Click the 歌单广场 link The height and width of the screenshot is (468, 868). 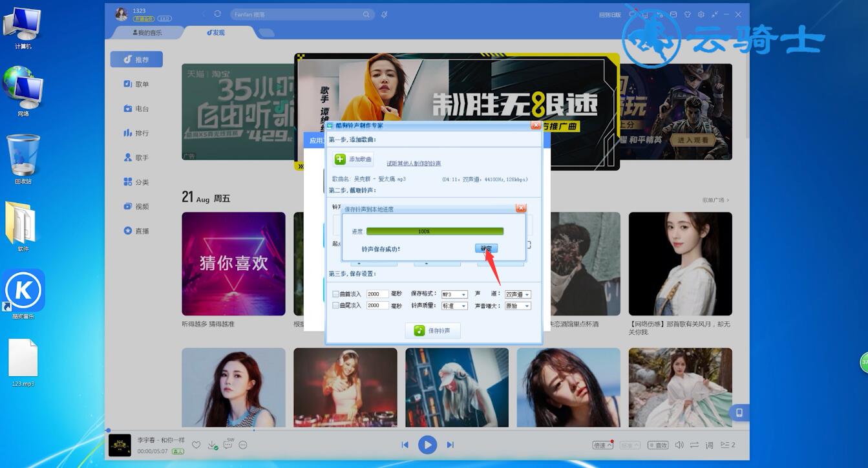click(715, 200)
